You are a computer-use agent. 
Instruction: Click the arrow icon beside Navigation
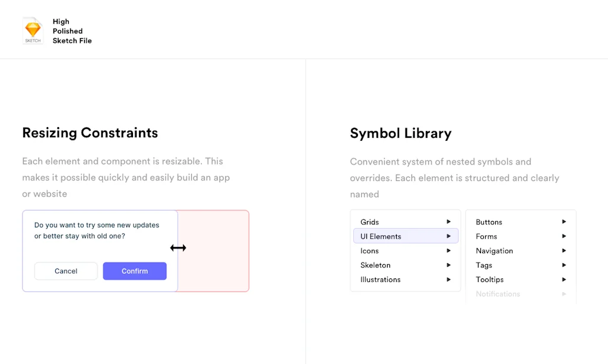click(x=563, y=251)
